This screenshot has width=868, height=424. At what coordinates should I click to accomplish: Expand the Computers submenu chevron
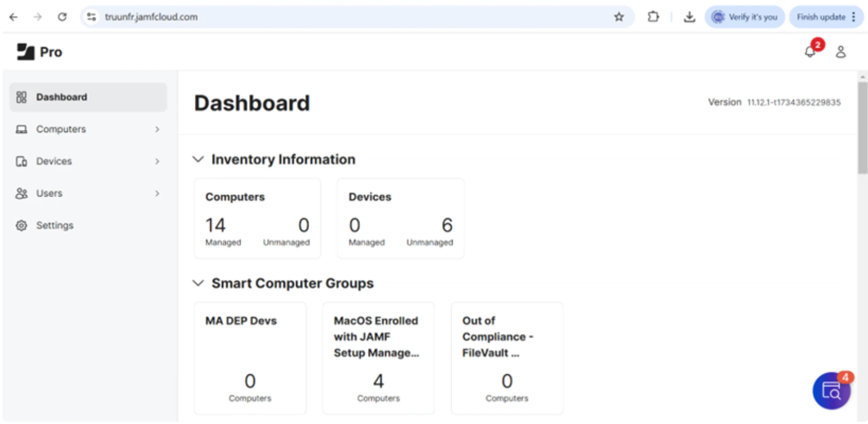[157, 129]
